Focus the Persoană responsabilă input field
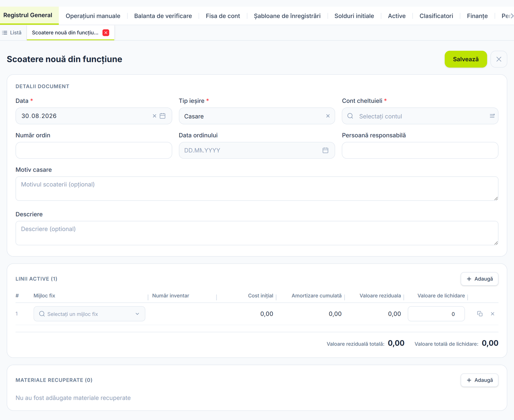Image resolution: width=514 pixels, height=420 pixels. coord(420,150)
